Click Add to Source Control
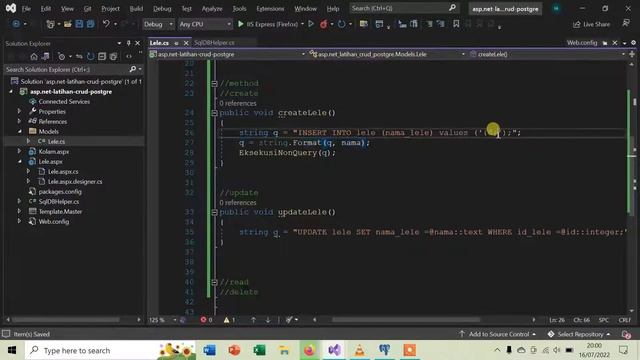The width and height of the screenshot is (640, 360). [x=498, y=334]
